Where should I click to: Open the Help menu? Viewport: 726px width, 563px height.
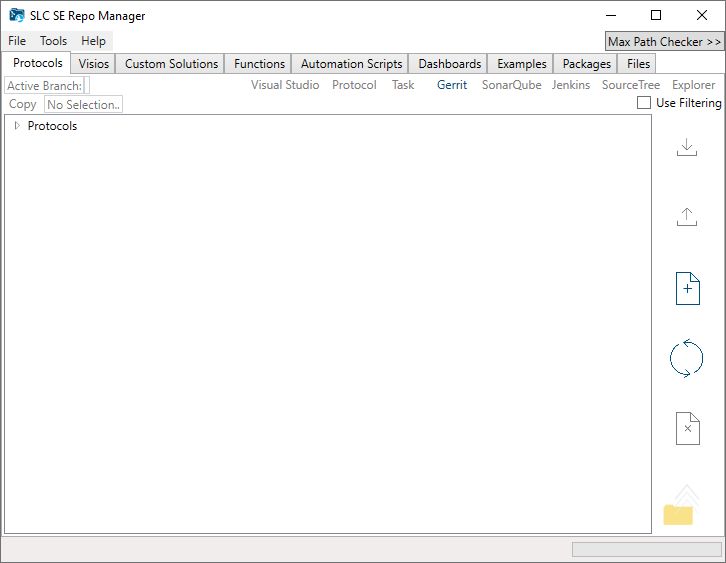tap(93, 41)
